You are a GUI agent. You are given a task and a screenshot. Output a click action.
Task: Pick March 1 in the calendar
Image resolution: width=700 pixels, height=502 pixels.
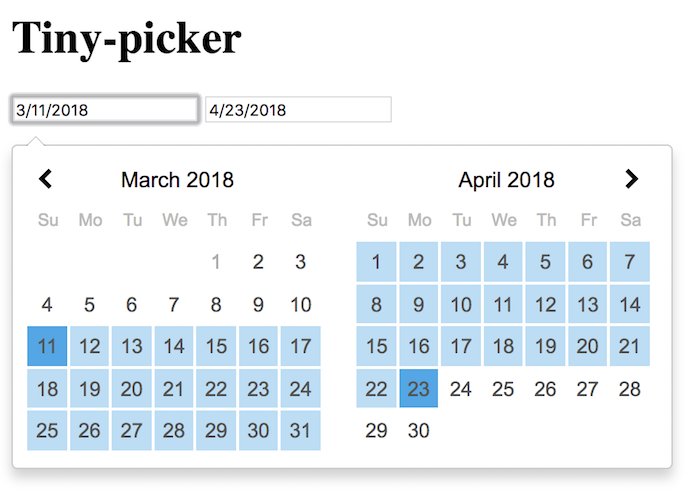coord(216,263)
